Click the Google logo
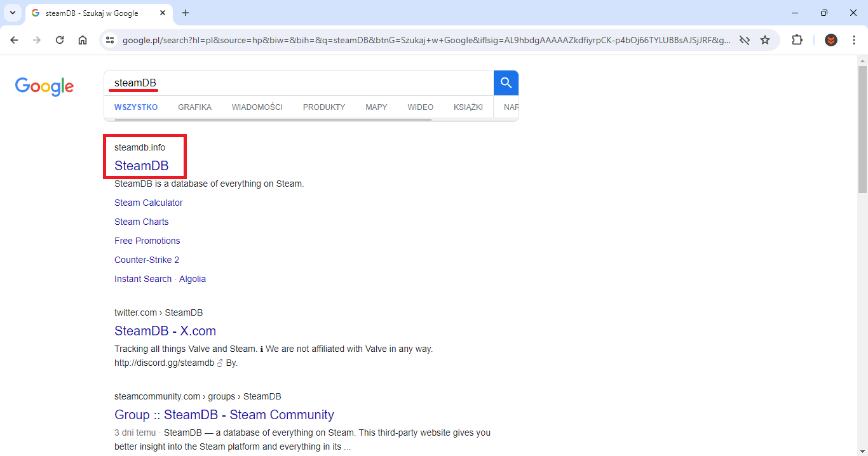The width and height of the screenshot is (868, 456). 44,86
